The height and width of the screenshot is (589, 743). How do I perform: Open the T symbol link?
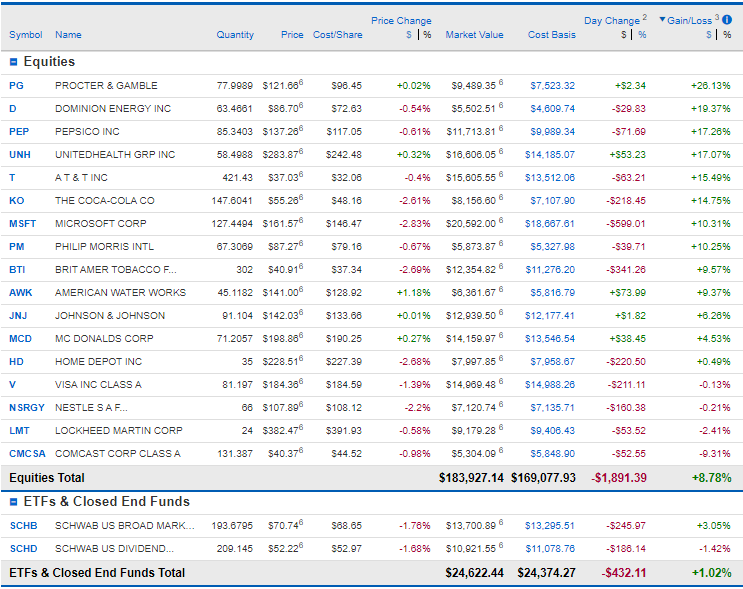click(12, 178)
